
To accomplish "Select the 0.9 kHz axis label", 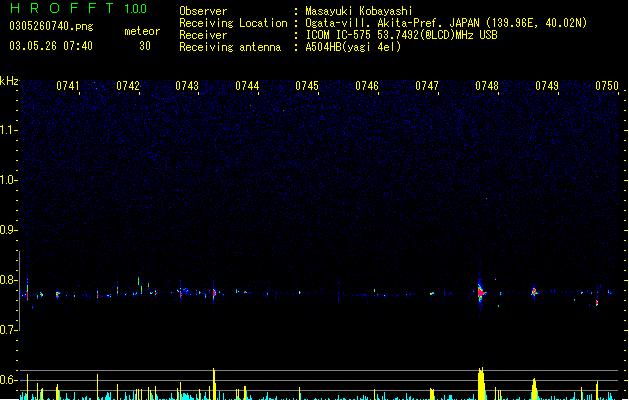I will coord(8,230).
